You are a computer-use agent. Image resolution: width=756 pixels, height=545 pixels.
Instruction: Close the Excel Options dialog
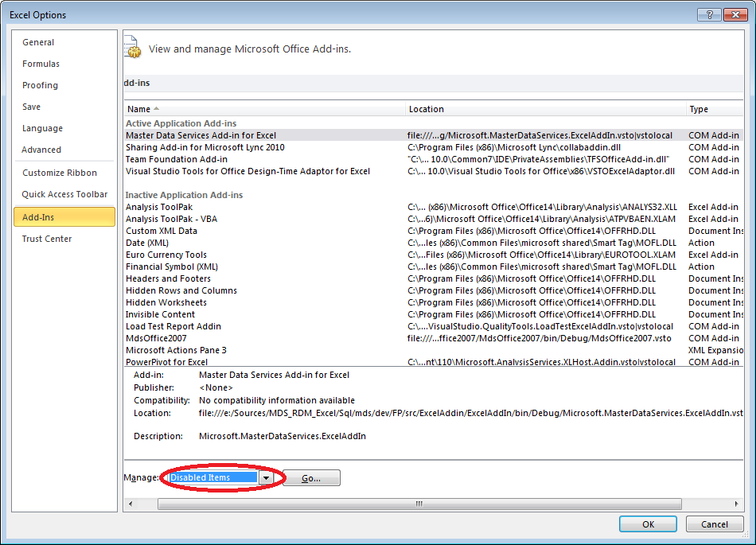point(735,15)
